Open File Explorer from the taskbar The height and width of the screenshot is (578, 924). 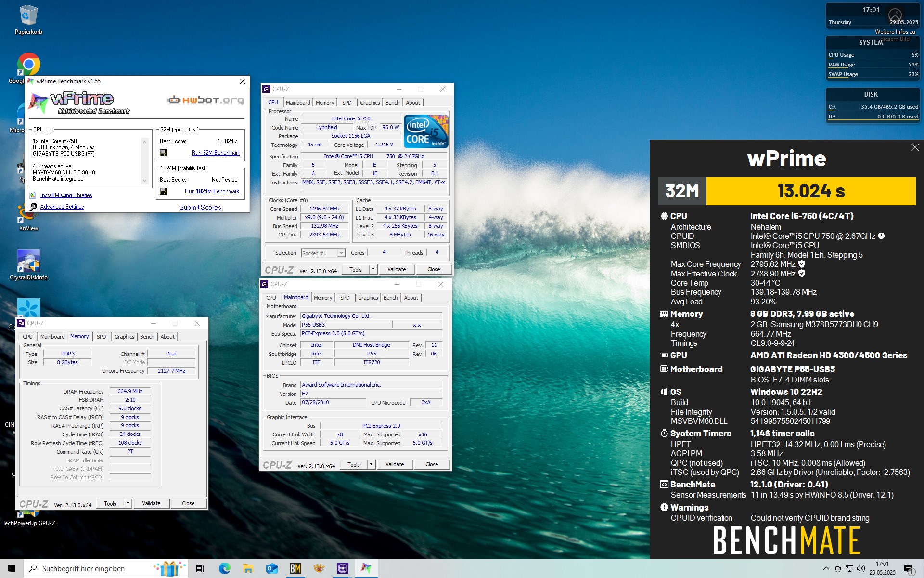(248, 568)
